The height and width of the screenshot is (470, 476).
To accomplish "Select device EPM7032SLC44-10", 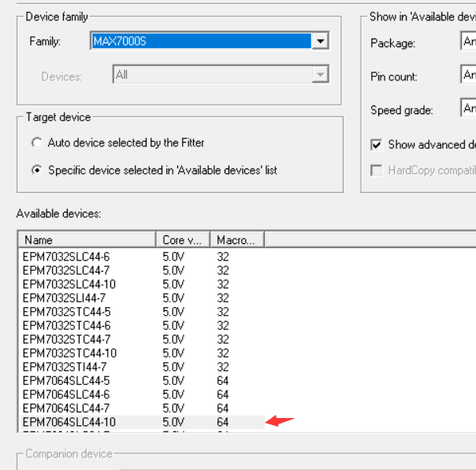I will point(69,284).
